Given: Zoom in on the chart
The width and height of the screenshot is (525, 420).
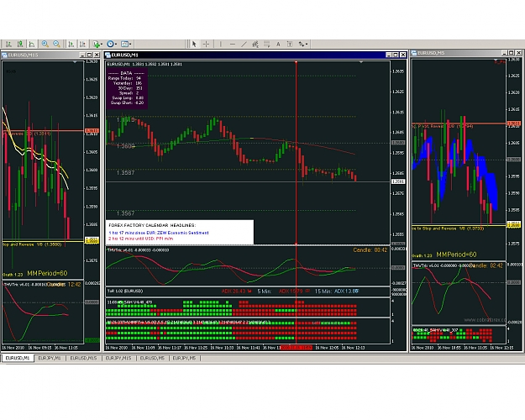Looking at the screenshot, I should click(45, 44).
